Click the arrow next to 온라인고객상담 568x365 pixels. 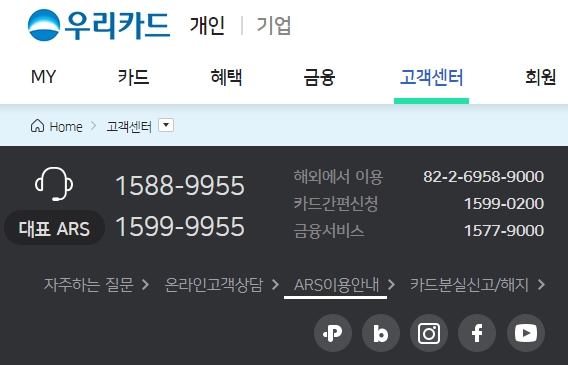pos(275,285)
